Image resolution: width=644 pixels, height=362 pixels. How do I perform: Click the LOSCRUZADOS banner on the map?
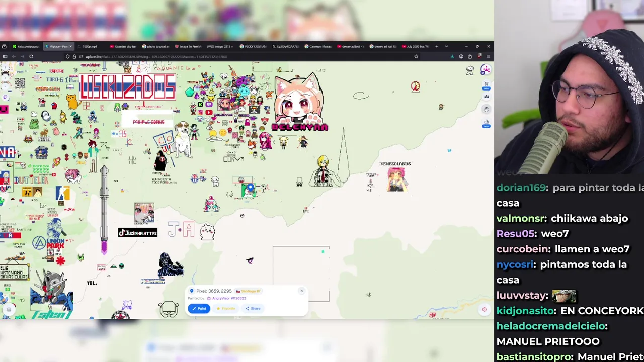pyautogui.click(x=128, y=87)
